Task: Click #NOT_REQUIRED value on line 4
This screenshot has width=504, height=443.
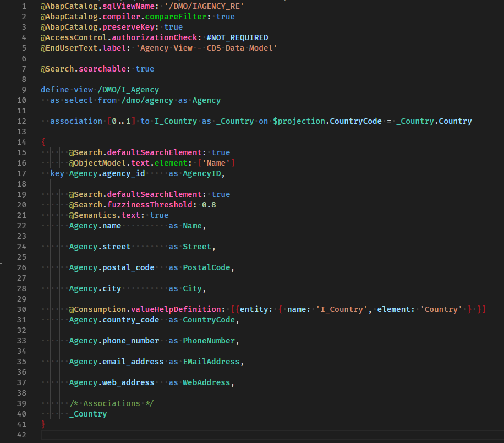Action: tap(237, 37)
